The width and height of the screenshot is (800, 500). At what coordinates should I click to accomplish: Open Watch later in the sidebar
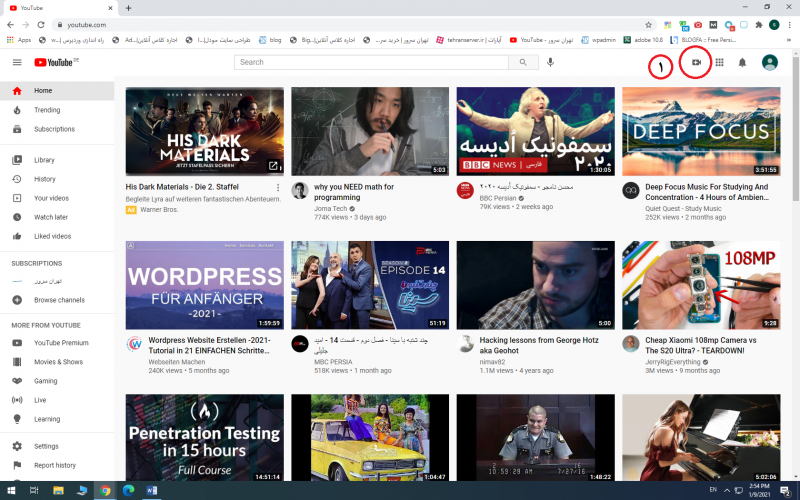point(51,217)
